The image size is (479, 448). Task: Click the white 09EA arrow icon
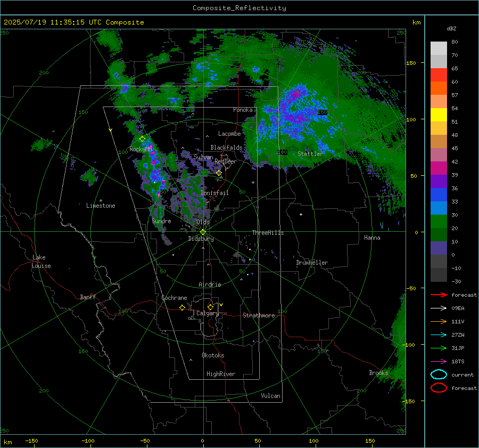pyautogui.click(x=439, y=308)
